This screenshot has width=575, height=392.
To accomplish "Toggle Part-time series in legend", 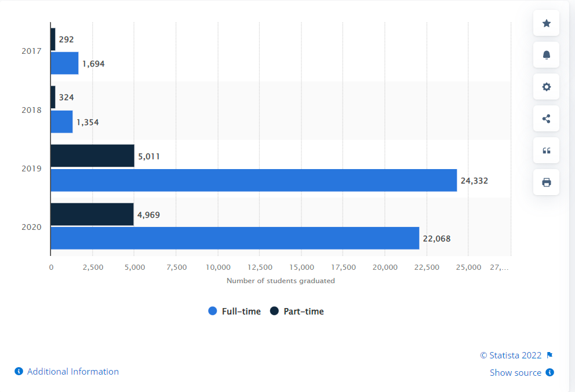I will [x=303, y=312].
